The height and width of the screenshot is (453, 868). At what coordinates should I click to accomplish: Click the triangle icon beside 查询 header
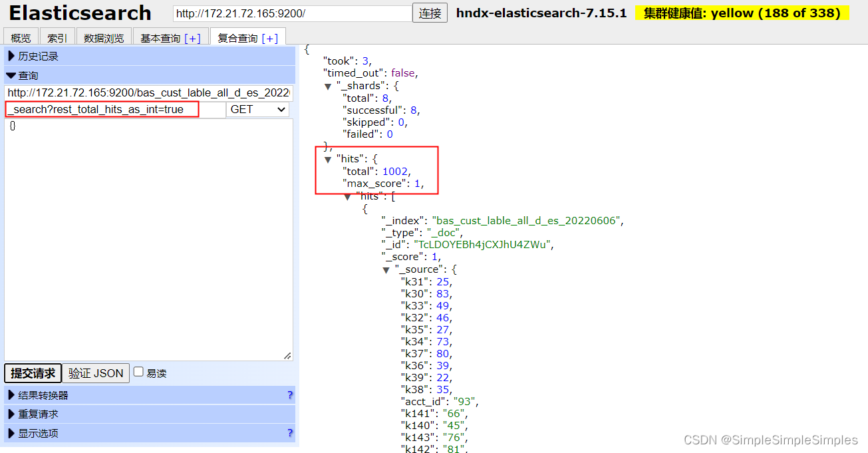pos(11,75)
